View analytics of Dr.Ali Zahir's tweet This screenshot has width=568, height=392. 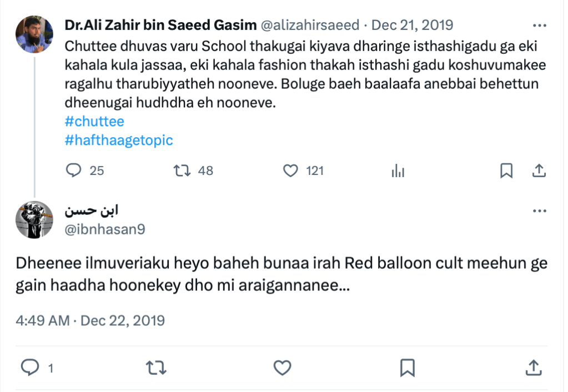(x=398, y=171)
